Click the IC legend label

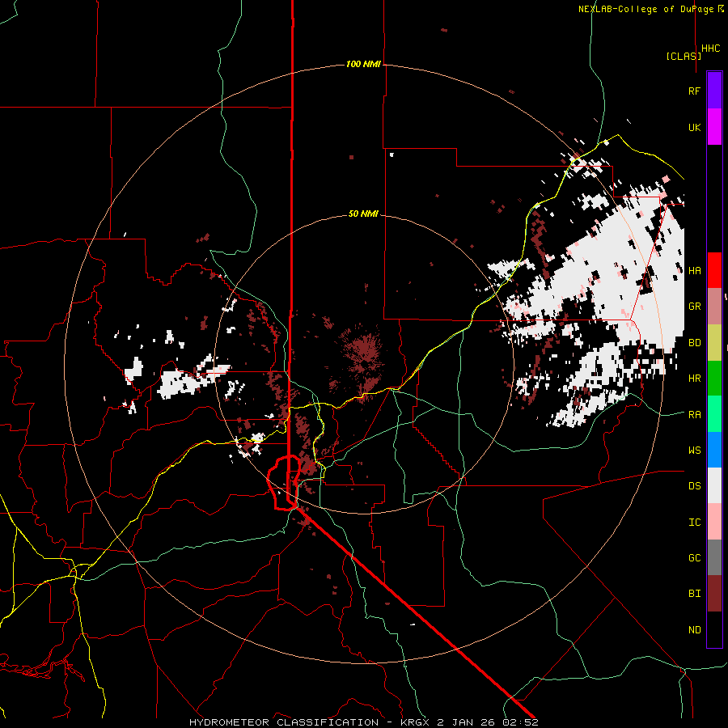click(x=694, y=523)
